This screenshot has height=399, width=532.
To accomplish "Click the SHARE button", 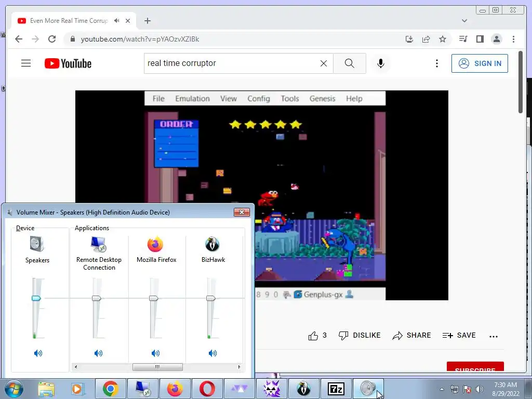I will coord(411,336).
